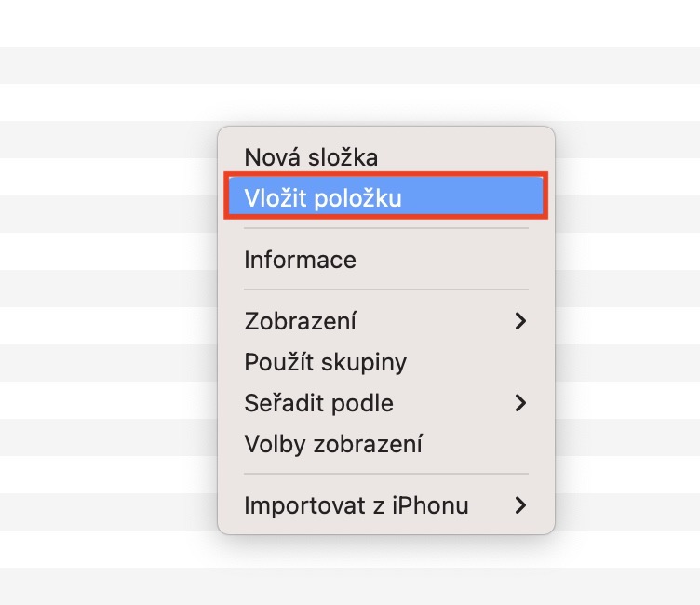Toggle the Použít skupiny option
The height and width of the screenshot is (605, 700).
point(325,361)
